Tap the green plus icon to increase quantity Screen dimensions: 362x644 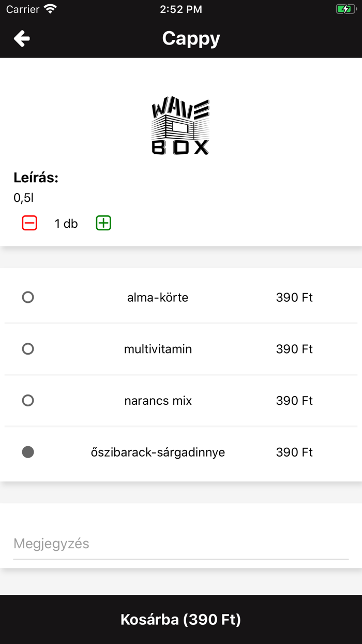tap(103, 223)
